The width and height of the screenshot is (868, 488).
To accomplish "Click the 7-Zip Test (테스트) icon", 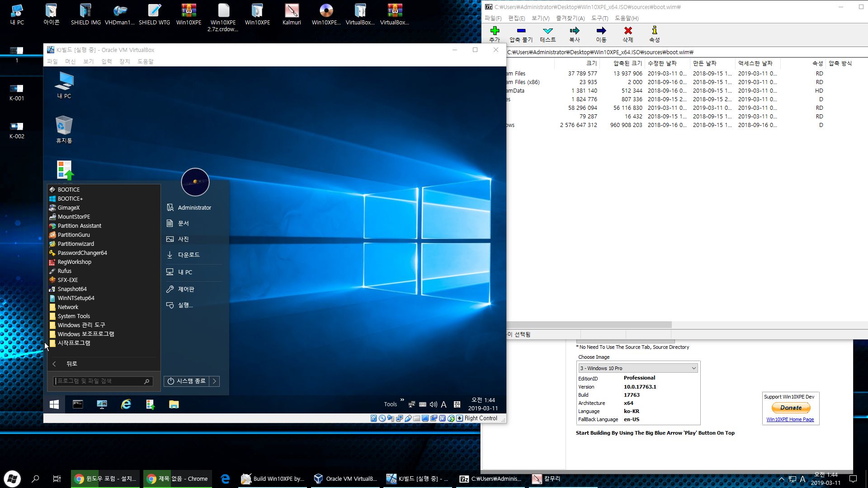I will tap(547, 31).
